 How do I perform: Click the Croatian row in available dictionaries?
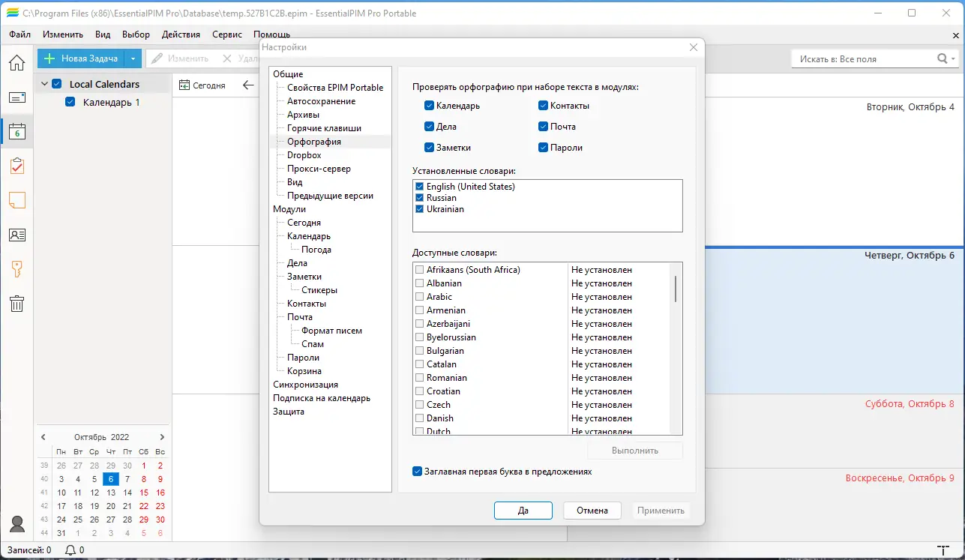click(541, 391)
